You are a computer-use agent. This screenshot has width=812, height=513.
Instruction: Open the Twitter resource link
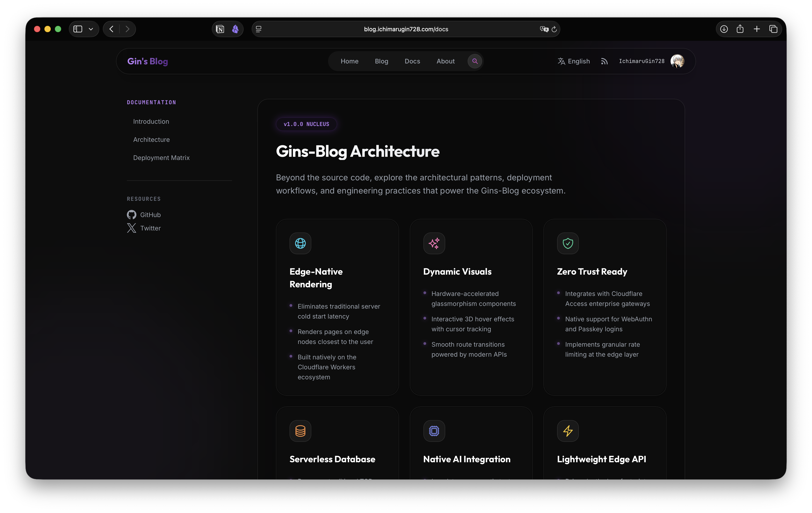(x=144, y=228)
